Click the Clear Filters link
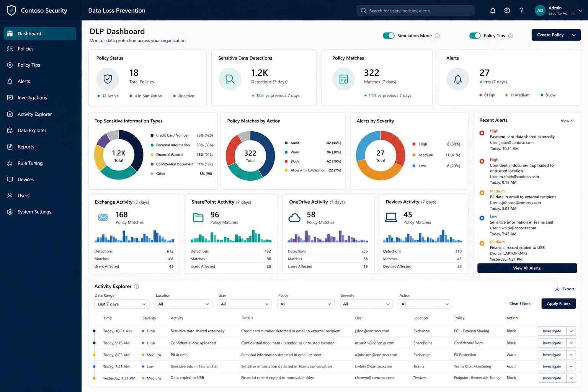Screen dimensions: 588x392 519,304
